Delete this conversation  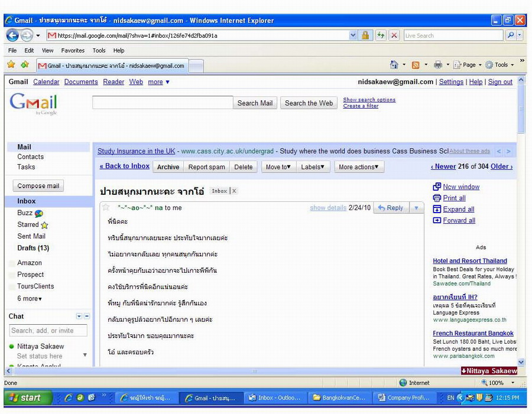coord(244,167)
